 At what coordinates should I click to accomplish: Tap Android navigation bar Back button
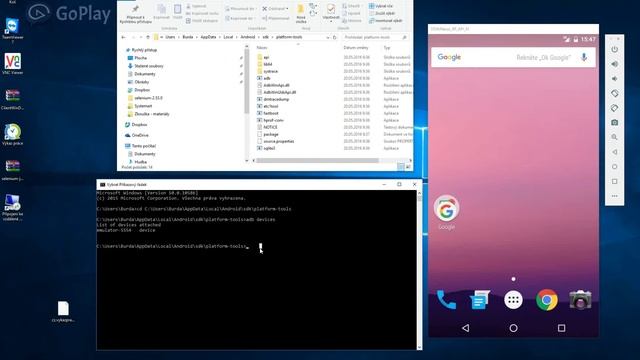point(465,328)
